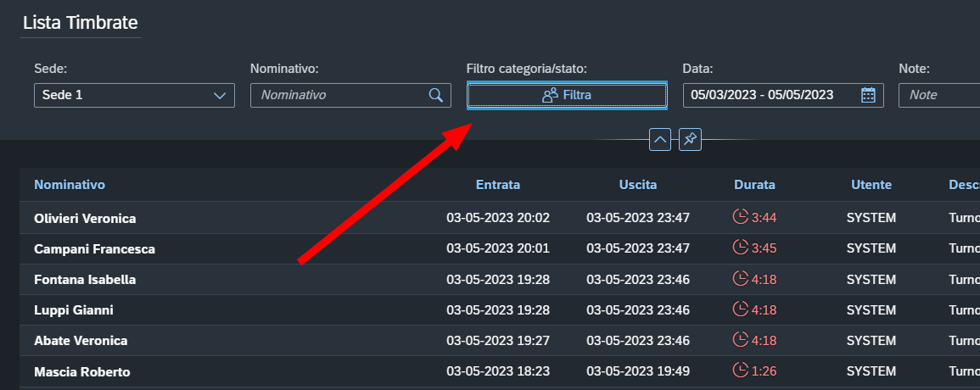Click the clock icon for Olivieri Veronica duration
The width and height of the screenshot is (980, 390).
pos(740,217)
